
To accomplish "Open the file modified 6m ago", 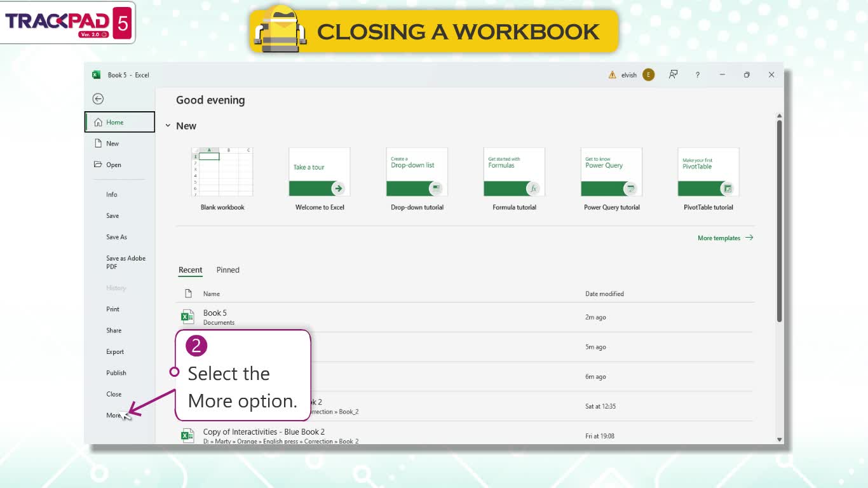I will coord(464,377).
